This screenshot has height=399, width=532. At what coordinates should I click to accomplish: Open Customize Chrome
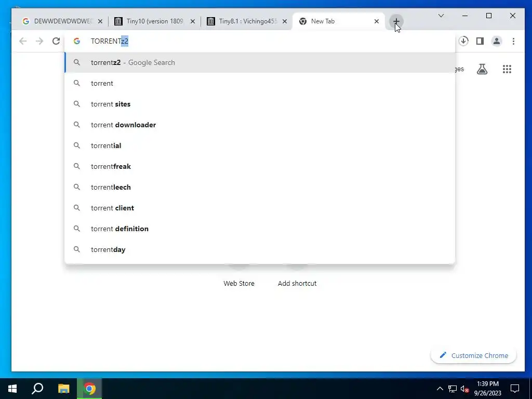click(473, 355)
